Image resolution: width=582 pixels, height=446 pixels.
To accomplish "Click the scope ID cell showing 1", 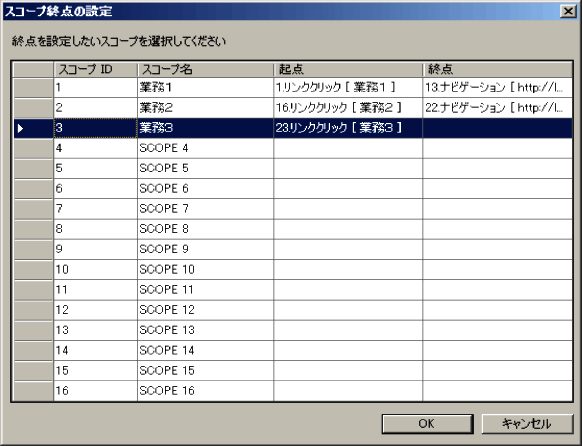I will (x=96, y=88).
